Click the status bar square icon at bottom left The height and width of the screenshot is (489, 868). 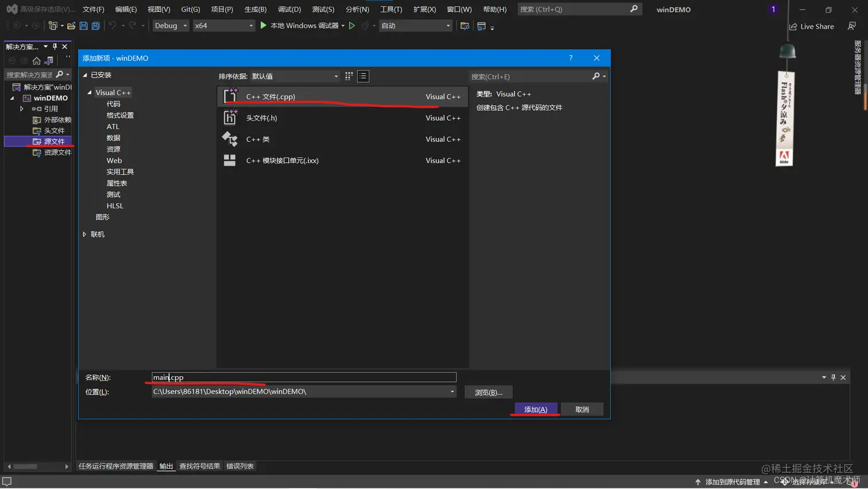pos(7,482)
